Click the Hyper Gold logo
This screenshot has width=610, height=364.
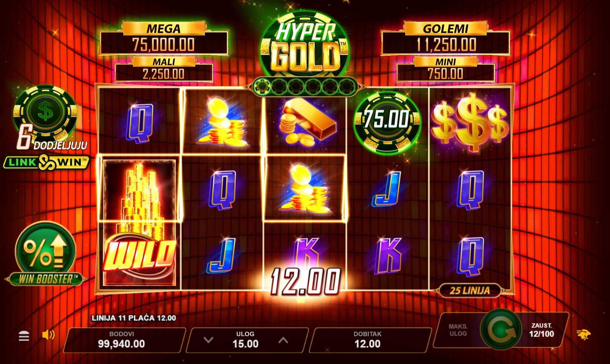pos(305,45)
